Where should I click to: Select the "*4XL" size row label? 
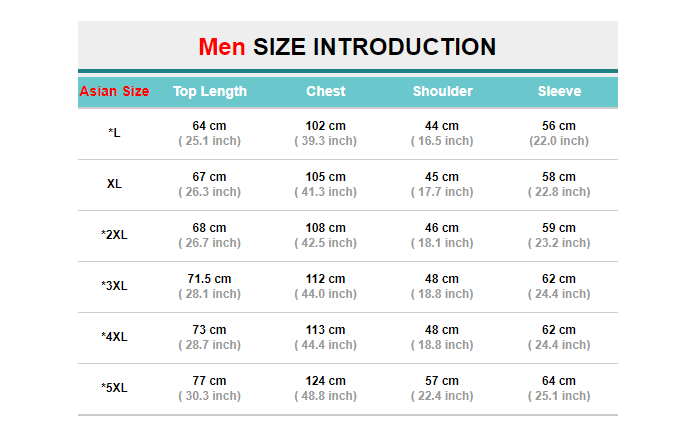(114, 337)
